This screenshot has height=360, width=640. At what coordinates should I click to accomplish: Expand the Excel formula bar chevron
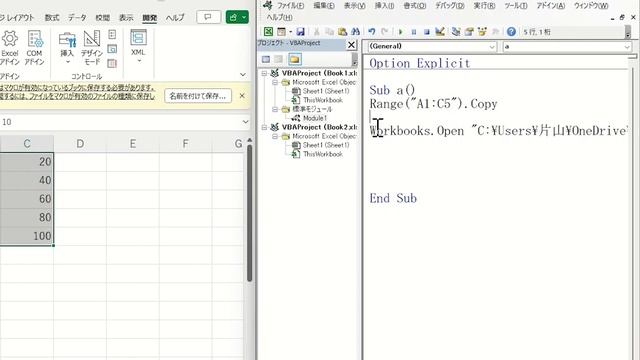click(x=245, y=122)
